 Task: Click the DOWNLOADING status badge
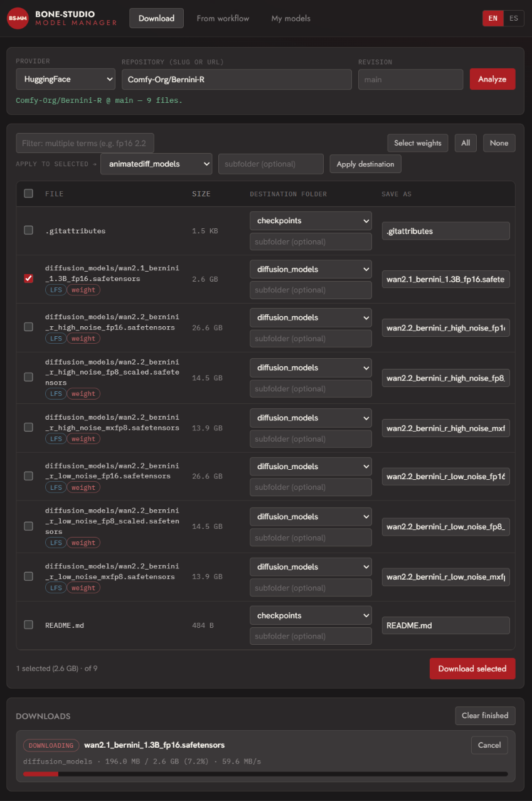click(51, 745)
